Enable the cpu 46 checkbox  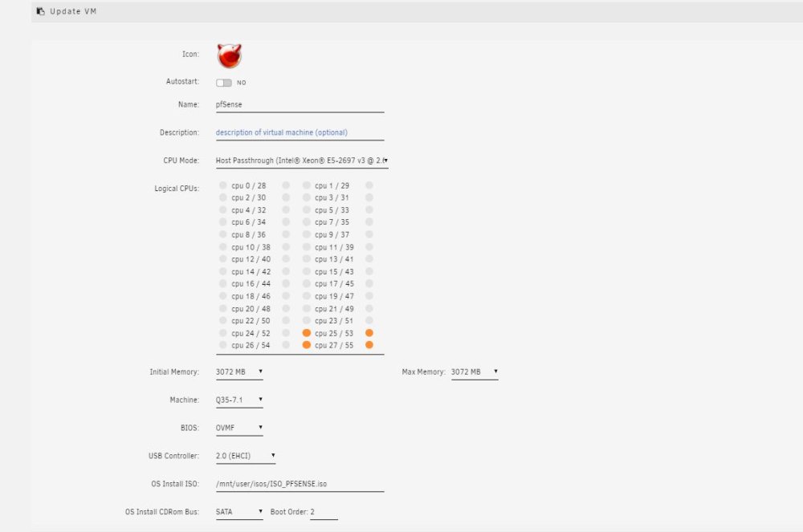pyautogui.click(x=286, y=295)
